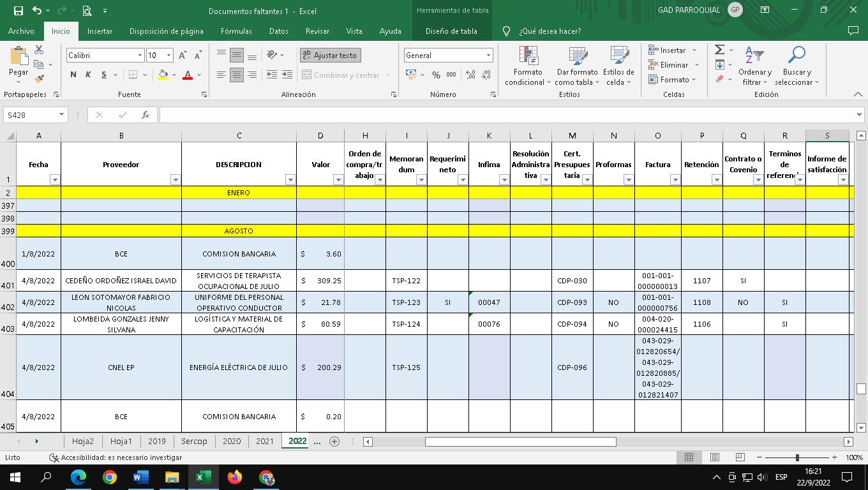Click the Name Box showing S428
868x490 pixels.
click(x=31, y=115)
